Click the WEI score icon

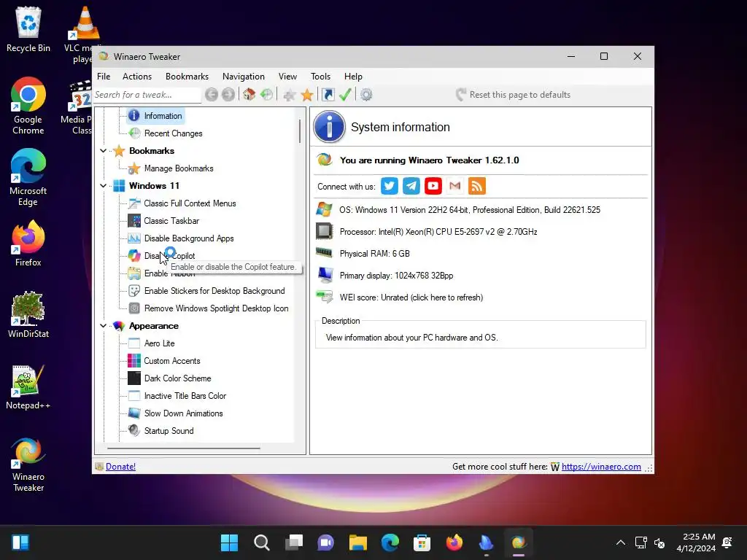coord(325,297)
